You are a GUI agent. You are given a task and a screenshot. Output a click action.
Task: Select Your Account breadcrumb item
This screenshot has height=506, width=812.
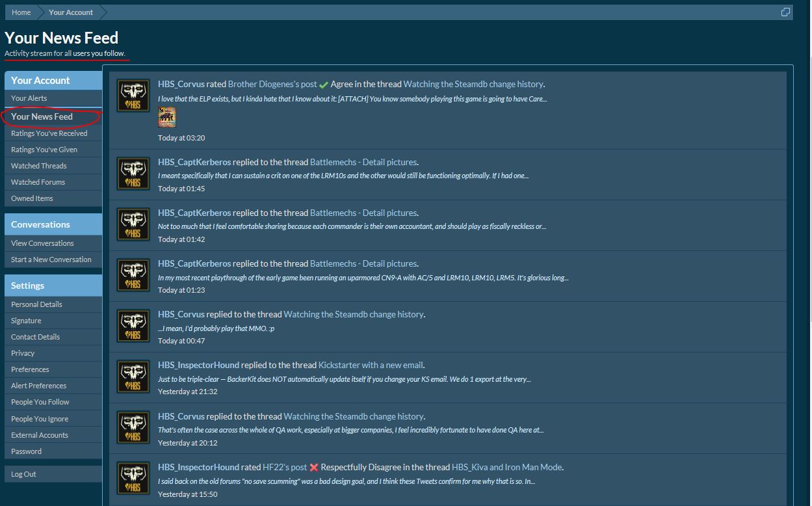(71, 12)
